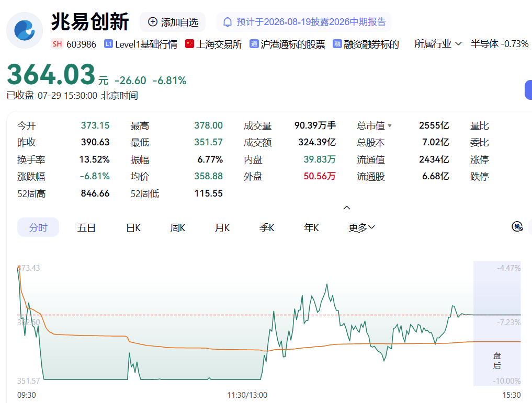The image size is (532, 403).
Task: Click the 换手率 value 13.52%
Action: coord(94,159)
